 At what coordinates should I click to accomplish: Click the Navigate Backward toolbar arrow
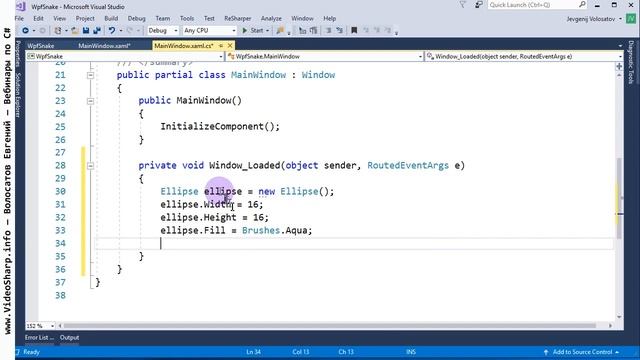pos(25,31)
